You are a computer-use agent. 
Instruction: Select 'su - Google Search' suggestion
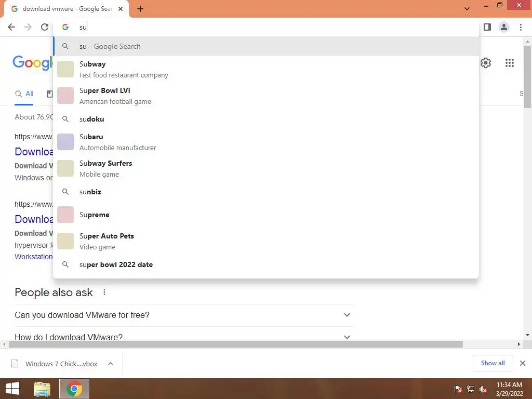[x=267, y=46]
